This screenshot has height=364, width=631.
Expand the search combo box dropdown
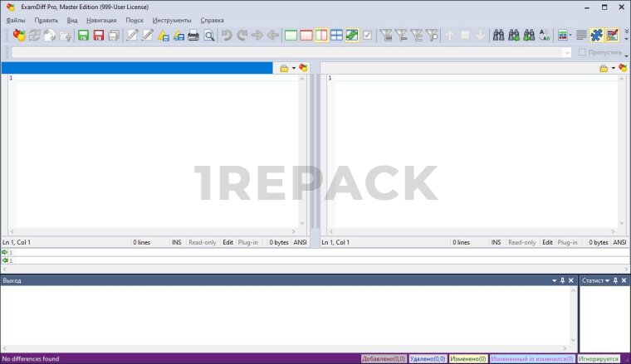click(567, 52)
